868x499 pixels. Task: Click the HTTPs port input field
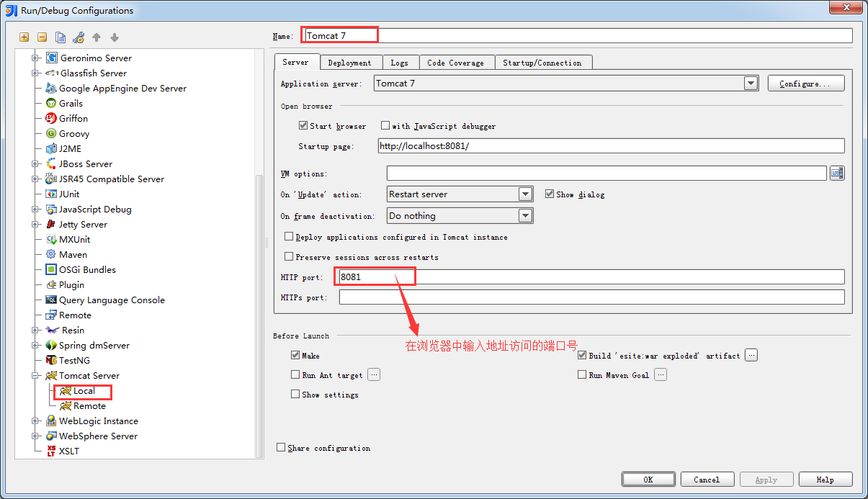pyautogui.click(x=592, y=297)
